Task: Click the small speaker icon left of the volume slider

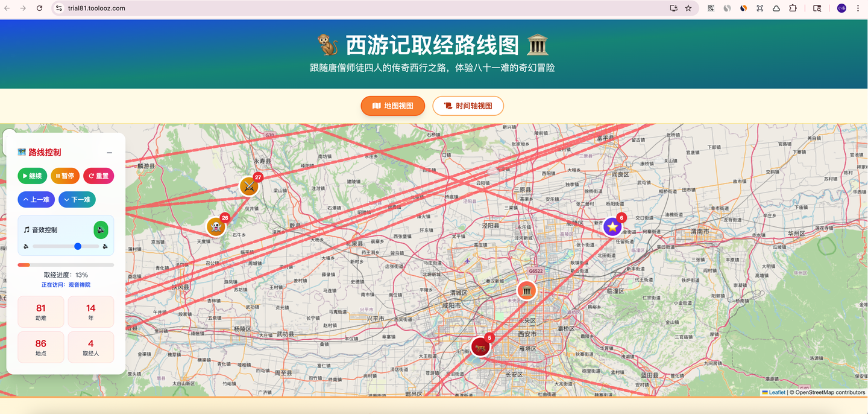Action: click(25, 246)
